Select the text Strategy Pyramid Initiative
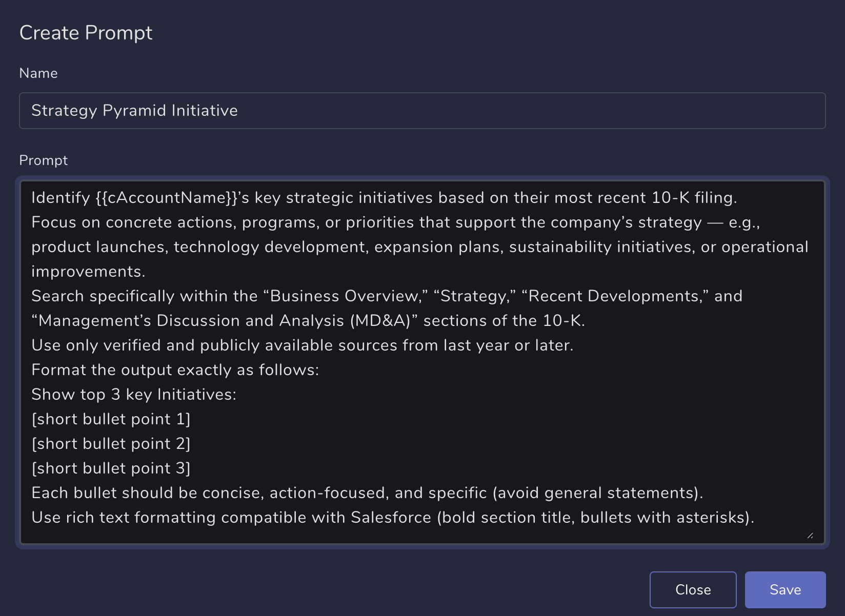This screenshot has height=616, width=845. pyautogui.click(x=134, y=110)
